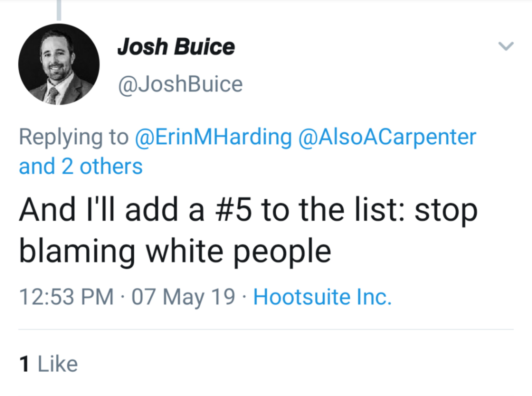Screen dimensions: 532x396
Task: Click the 12:53 PM timestamp
Action: click(66, 297)
